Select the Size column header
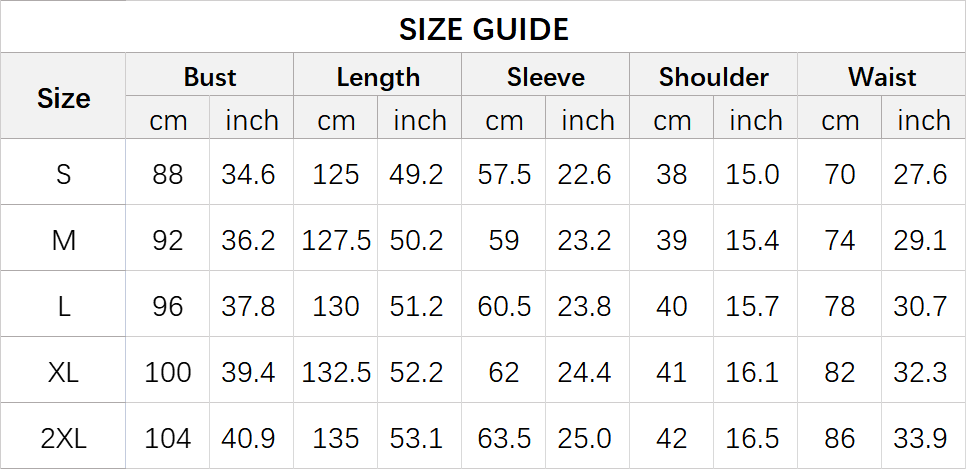This screenshot has width=966, height=469. pyautogui.click(x=63, y=98)
